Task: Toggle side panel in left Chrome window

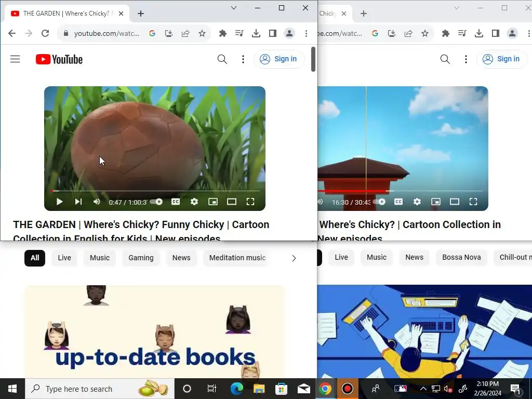Action: tap(273, 33)
